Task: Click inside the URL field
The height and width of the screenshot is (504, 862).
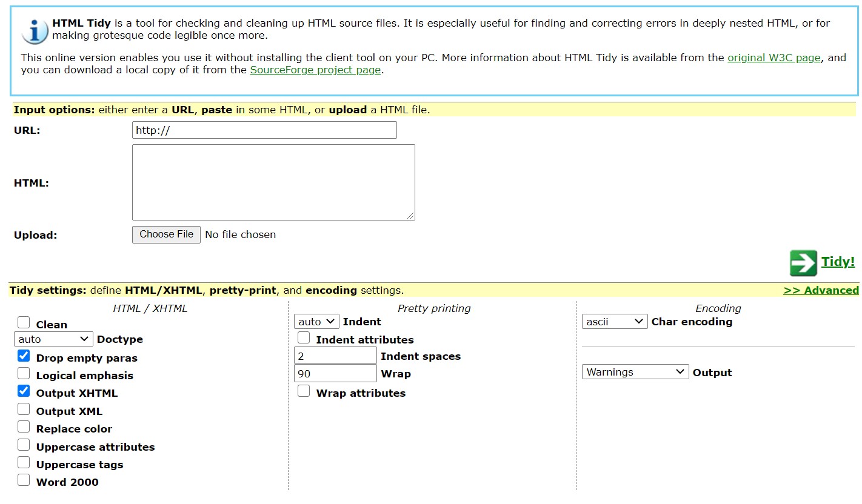Action: pos(264,130)
